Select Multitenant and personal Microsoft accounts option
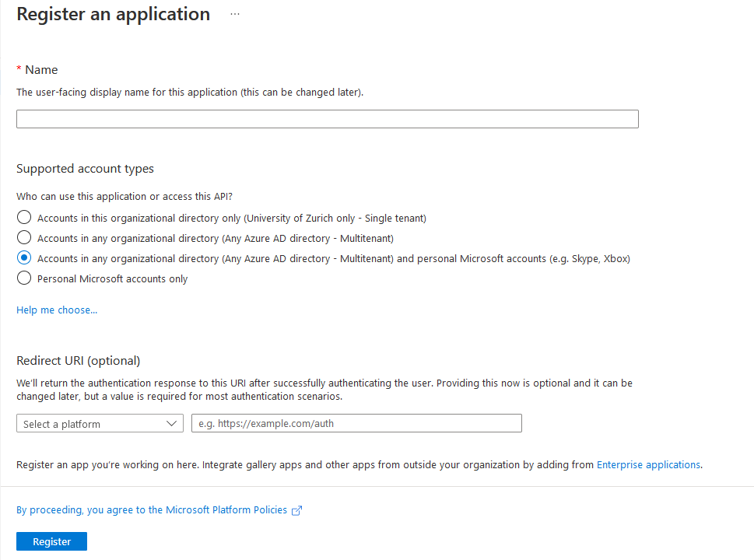This screenshot has width=754, height=560. [x=24, y=258]
